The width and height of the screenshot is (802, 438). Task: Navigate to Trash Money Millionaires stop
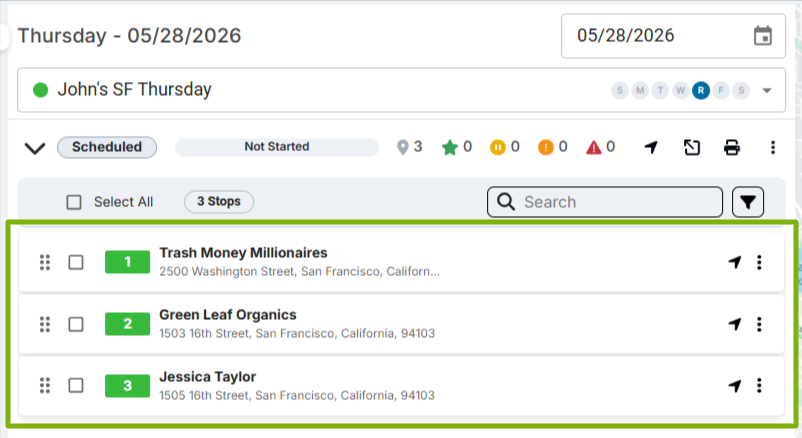735,262
